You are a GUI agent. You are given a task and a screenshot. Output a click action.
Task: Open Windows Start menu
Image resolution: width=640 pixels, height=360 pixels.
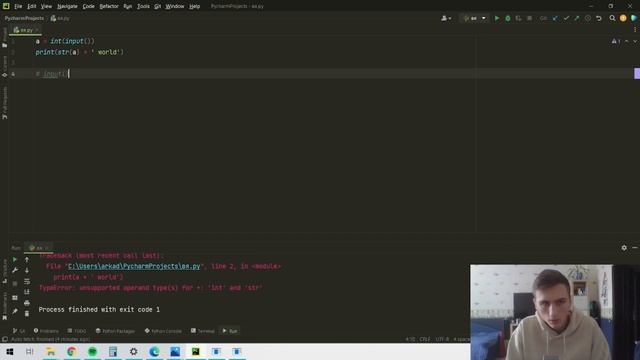pos(10,351)
